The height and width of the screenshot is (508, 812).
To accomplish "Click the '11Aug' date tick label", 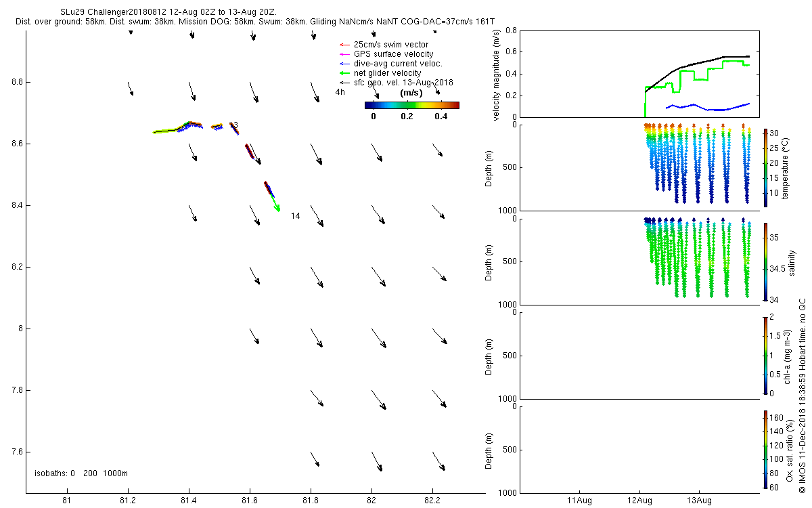I will pos(580,501).
